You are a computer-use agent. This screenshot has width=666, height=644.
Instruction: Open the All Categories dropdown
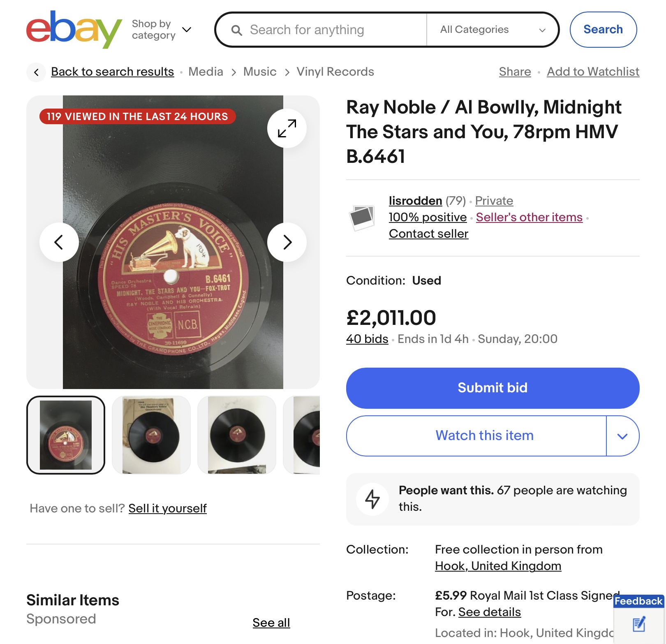[x=493, y=30]
